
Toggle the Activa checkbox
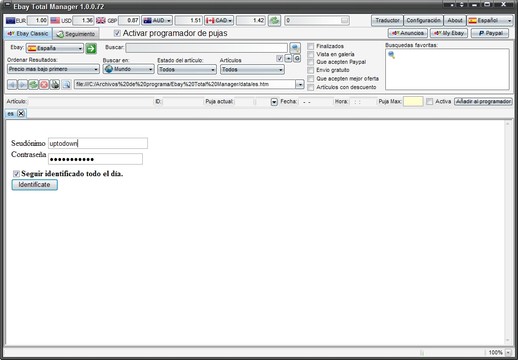tap(430, 101)
